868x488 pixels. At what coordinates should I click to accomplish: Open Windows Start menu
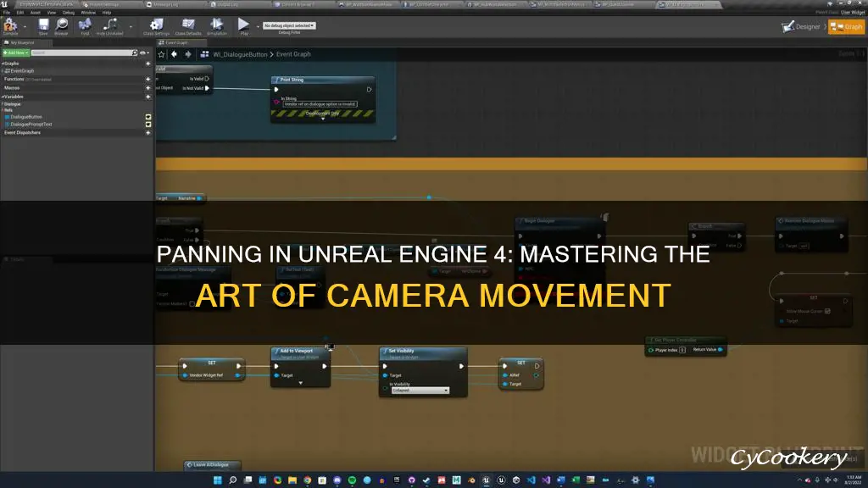click(218, 480)
